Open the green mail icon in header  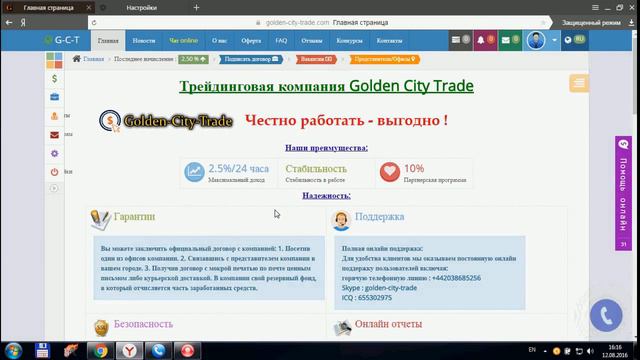[x=510, y=40]
